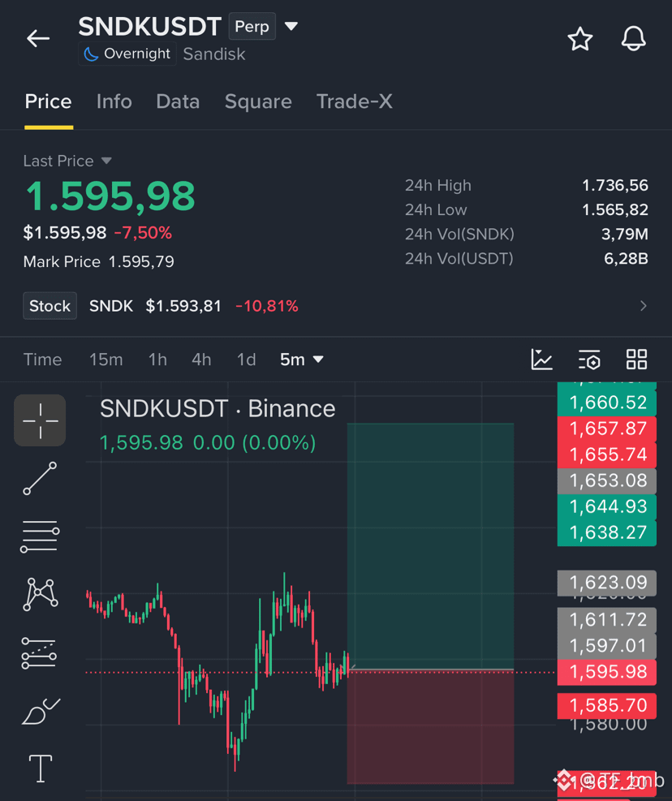Image resolution: width=672 pixels, height=801 pixels.
Task: Tap the 24h High value 1.736,56
Action: pos(614,185)
